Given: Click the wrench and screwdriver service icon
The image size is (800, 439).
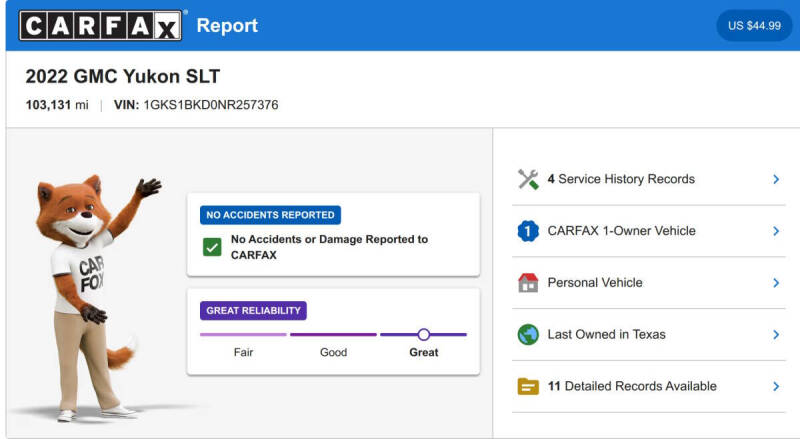Looking at the screenshot, I should pos(528,179).
